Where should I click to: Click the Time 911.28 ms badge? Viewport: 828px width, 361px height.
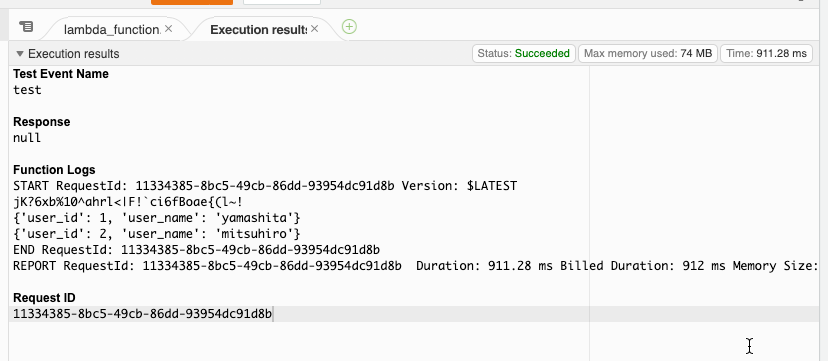coord(766,53)
